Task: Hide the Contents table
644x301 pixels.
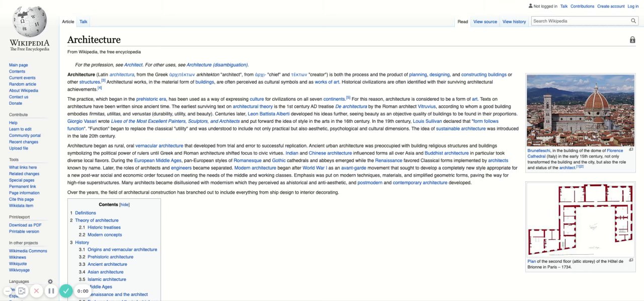Action: 124,204
